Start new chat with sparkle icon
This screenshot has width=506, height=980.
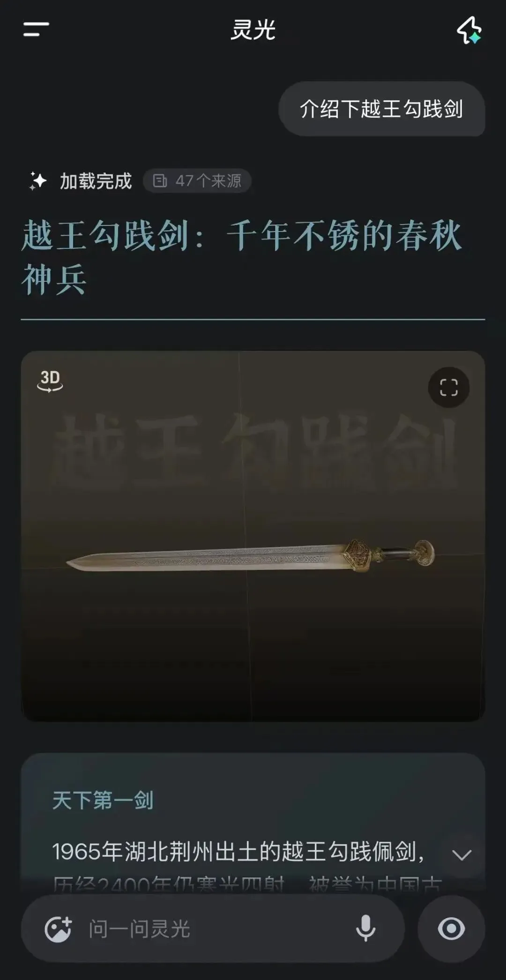(x=469, y=30)
